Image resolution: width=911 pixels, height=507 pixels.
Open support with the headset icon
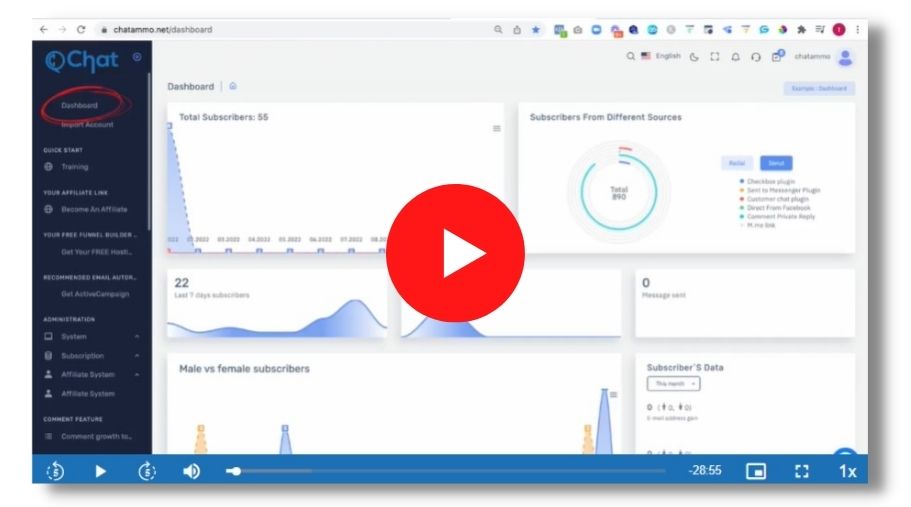coord(755,57)
